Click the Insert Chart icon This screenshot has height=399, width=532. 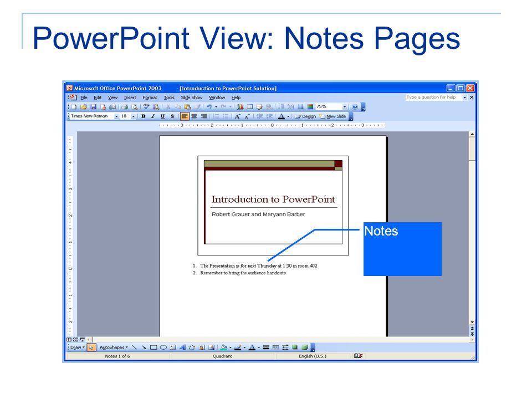point(240,106)
